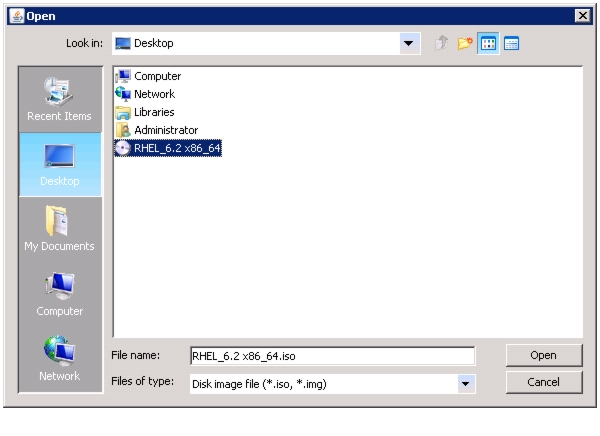Select the Computer entry in file list
600x436 pixels.
point(148,76)
